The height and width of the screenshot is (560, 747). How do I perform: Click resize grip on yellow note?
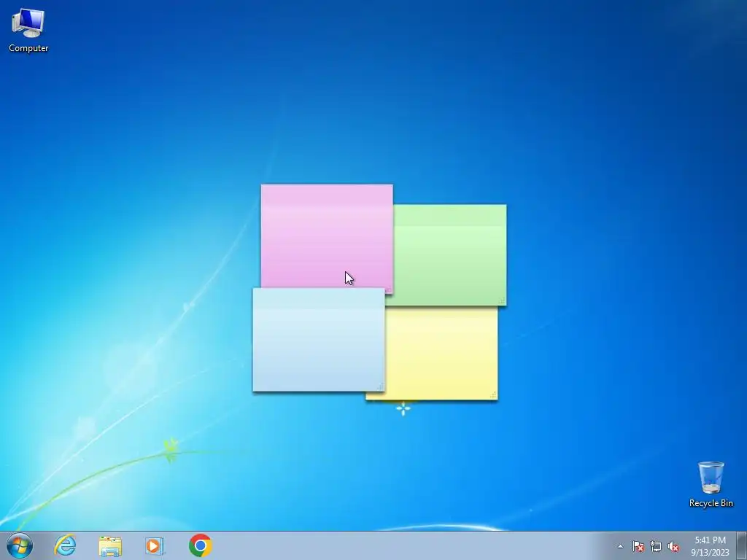point(493,394)
